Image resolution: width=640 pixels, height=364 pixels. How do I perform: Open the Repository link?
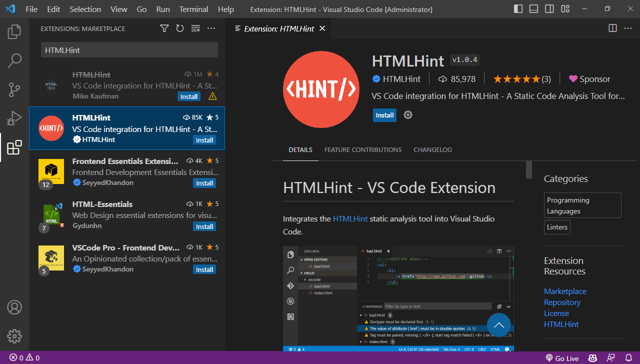562,302
